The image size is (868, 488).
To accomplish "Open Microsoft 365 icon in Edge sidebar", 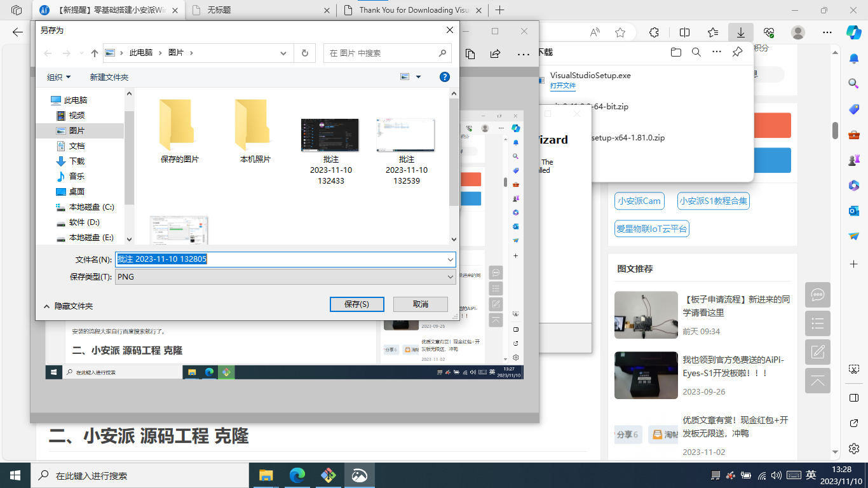I will (854, 185).
